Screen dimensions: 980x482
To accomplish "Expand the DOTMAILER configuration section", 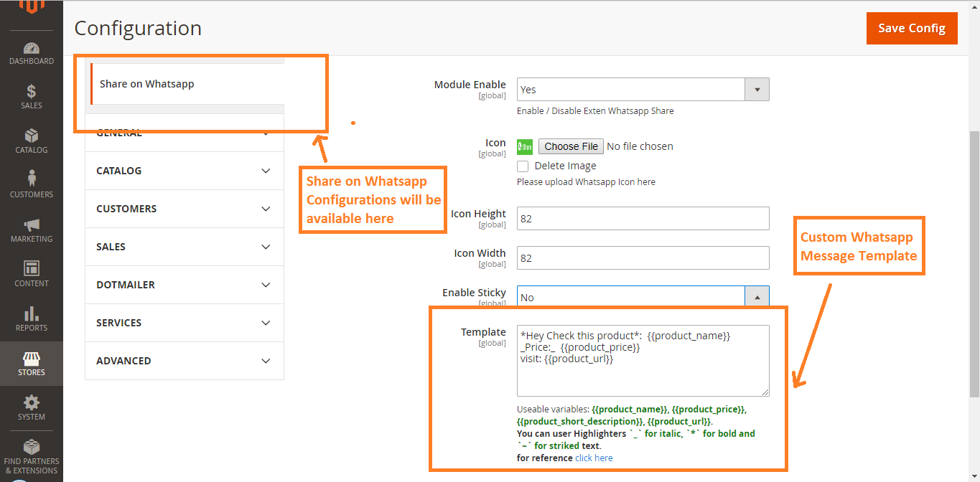I will [x=185, y=285].
